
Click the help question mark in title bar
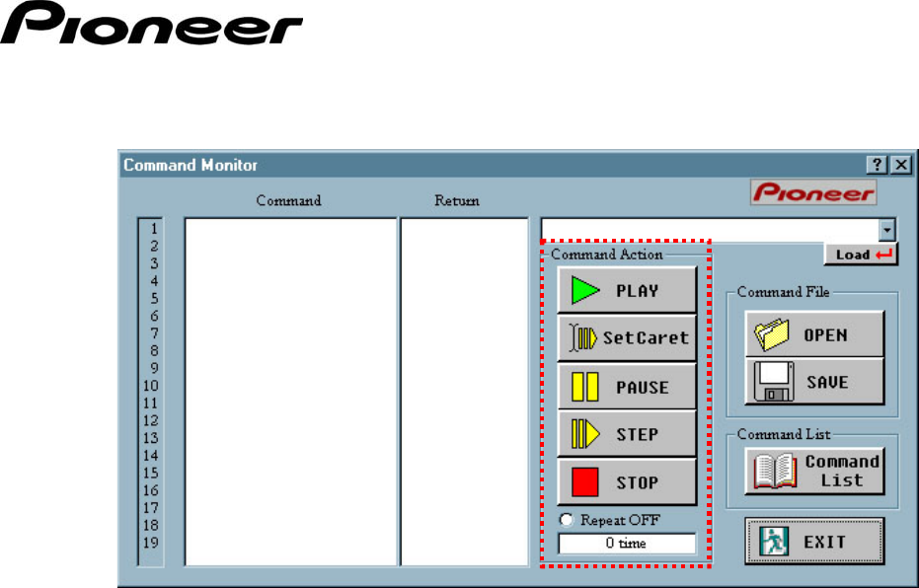pyautogui.click(x=877, y=165)
